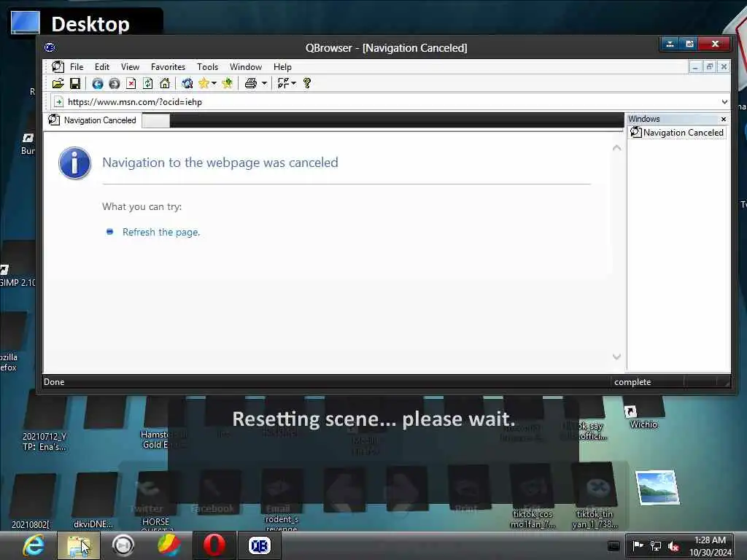Viewport: 747px width, 560px height.
Task: Select Navigation Canceled in Windows panel
Action: click(678, 133)
